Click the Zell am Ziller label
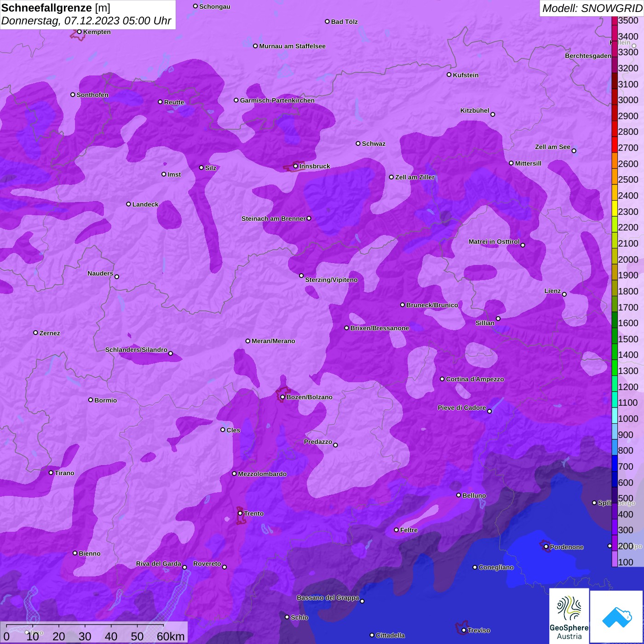 pyautogui.click(x=415, y=177)
